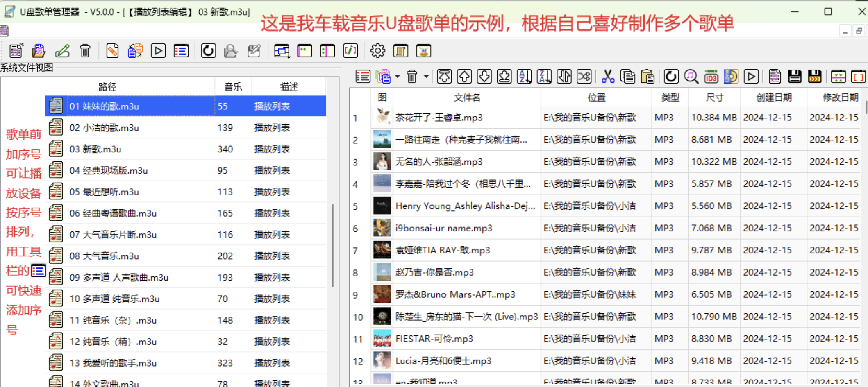Paste songs into the playlist

(648, 76)
